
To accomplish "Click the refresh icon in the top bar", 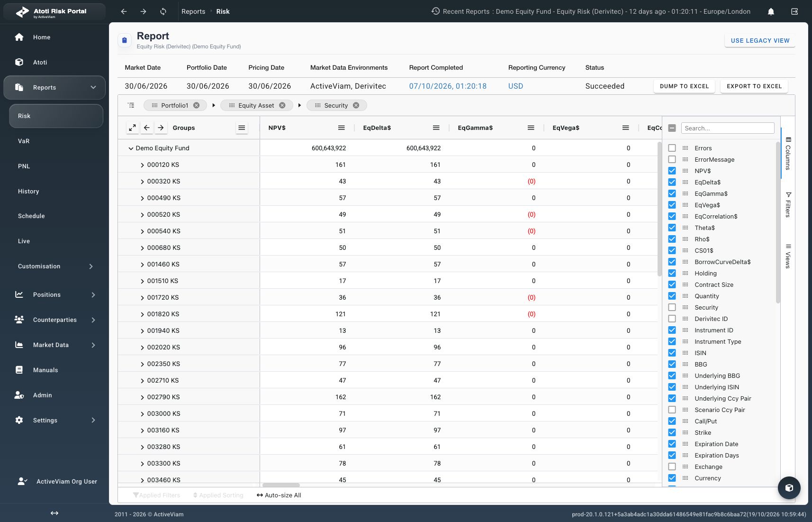I will (x=163, y=11).
